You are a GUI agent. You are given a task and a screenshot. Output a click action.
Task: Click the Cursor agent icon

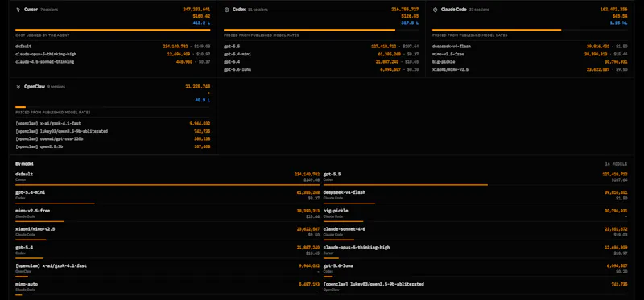(18, 10)
